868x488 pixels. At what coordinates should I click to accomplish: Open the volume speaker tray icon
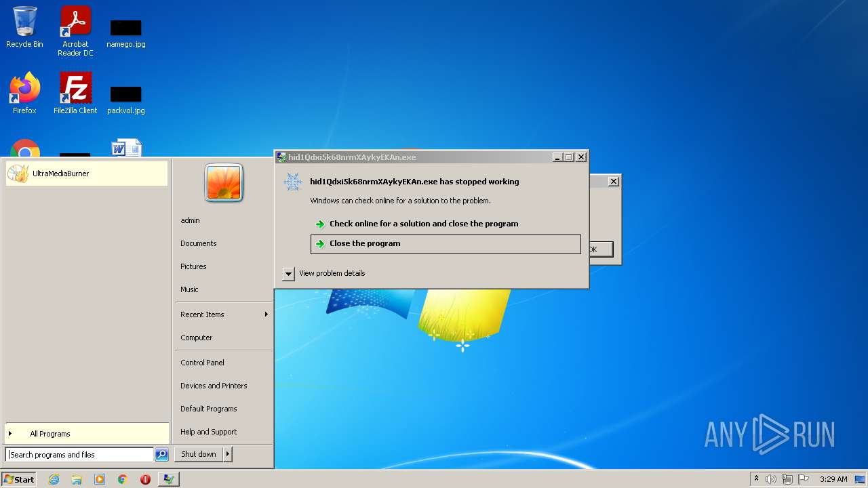pyautogui.click(x=771, y=479)
